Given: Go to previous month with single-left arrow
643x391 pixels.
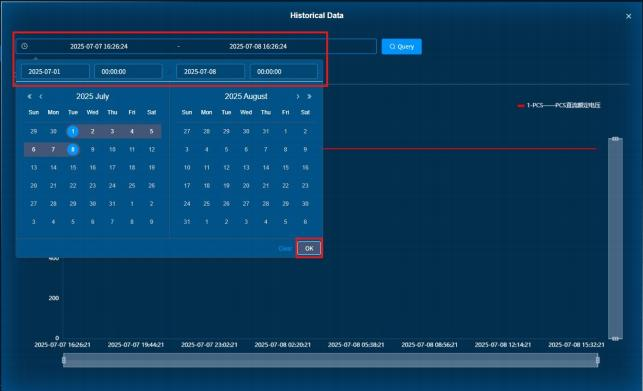Looking at the screenshot, I should point(41,96).
